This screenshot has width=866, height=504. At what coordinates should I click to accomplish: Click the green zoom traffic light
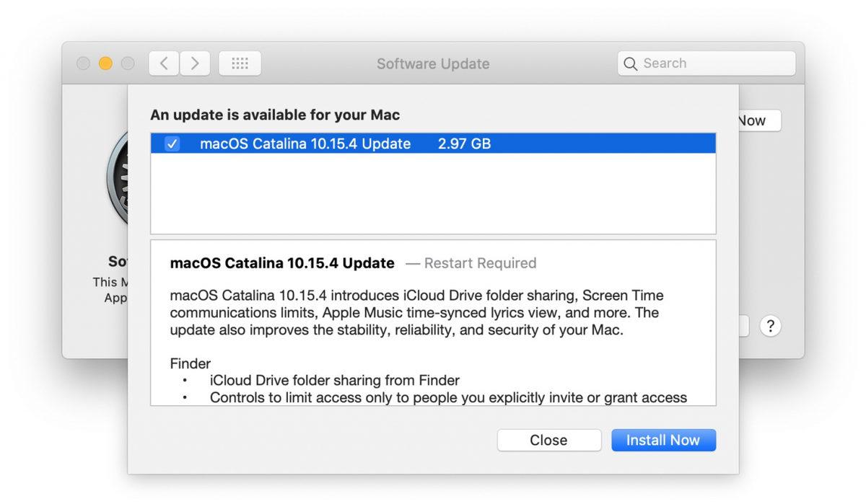tap(128, 63)
